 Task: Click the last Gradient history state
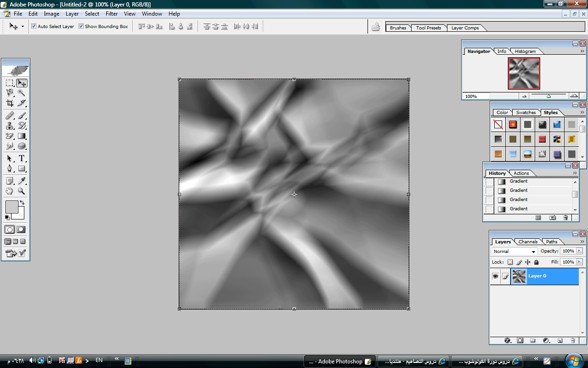(x=519, y=209)
